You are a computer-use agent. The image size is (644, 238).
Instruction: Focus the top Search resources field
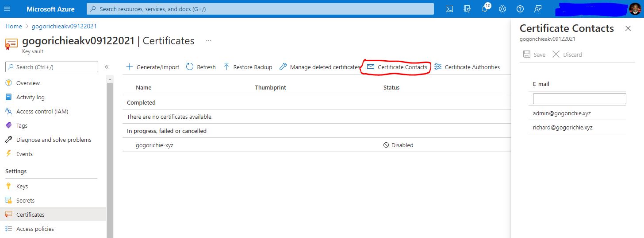point(260,9)
